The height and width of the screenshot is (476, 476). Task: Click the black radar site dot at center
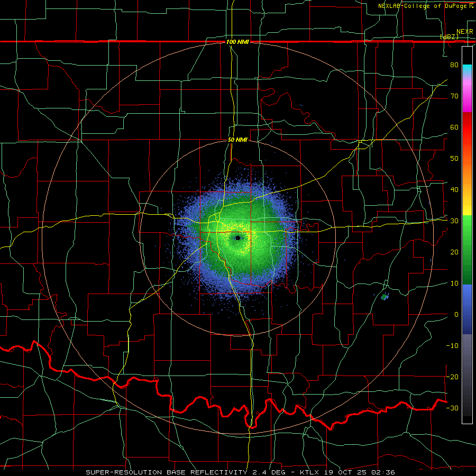click(x=238, y=237)
